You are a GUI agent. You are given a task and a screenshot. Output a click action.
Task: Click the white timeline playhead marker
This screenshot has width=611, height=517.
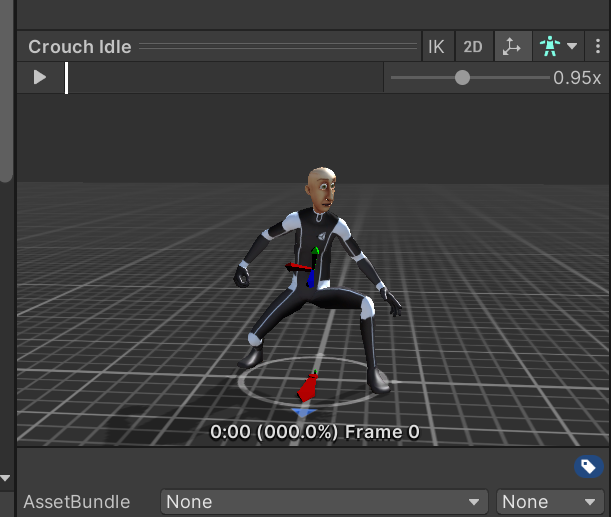point(67,78)
